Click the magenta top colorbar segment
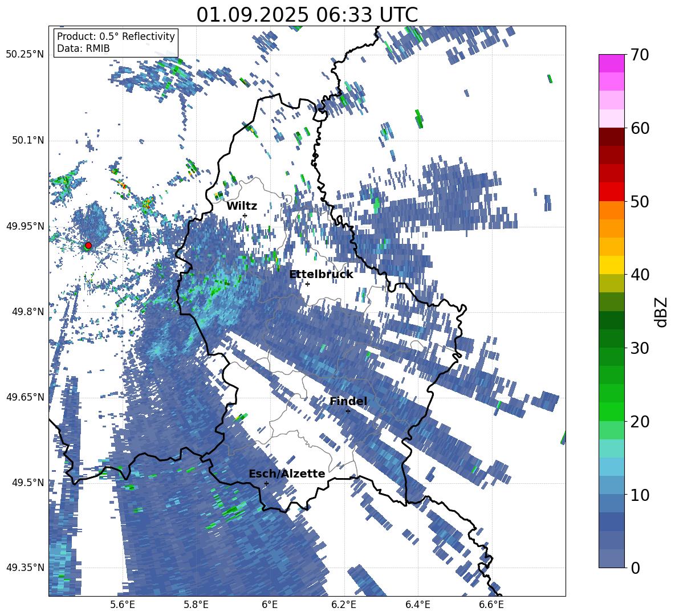 (x=611, y=64)
